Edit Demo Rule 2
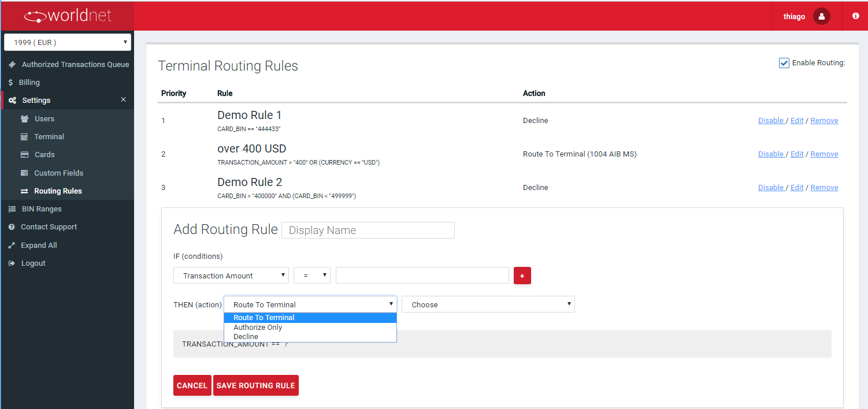 797,188
